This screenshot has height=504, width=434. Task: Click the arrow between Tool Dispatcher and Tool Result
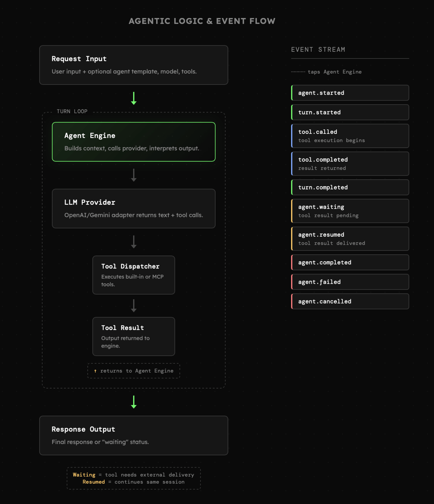tap(133, 306)
